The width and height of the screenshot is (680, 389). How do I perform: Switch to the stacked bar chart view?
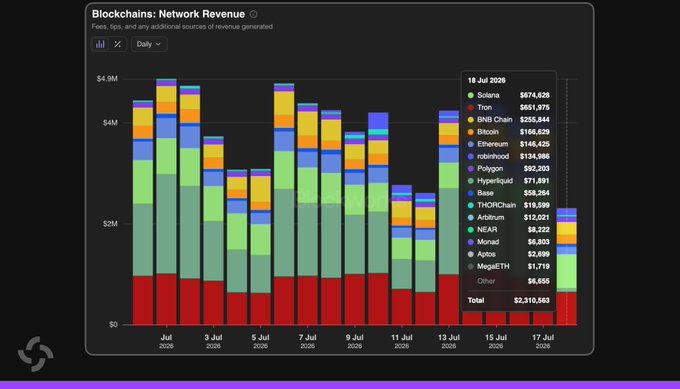pos(100,44)
